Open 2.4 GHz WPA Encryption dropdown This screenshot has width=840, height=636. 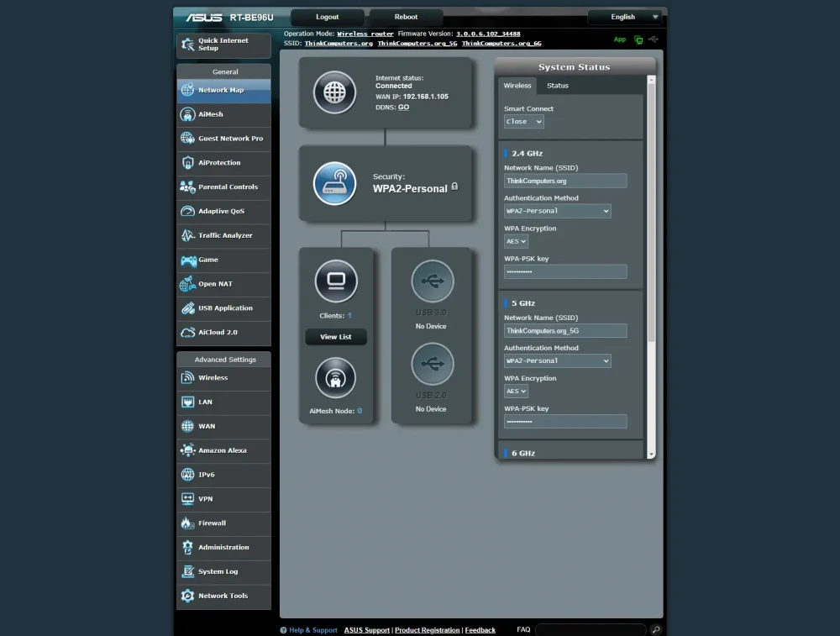(x=516, y=242)
